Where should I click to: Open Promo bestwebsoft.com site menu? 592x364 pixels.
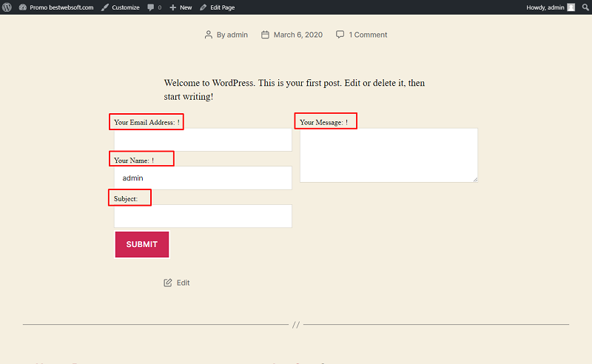point(56,7)
